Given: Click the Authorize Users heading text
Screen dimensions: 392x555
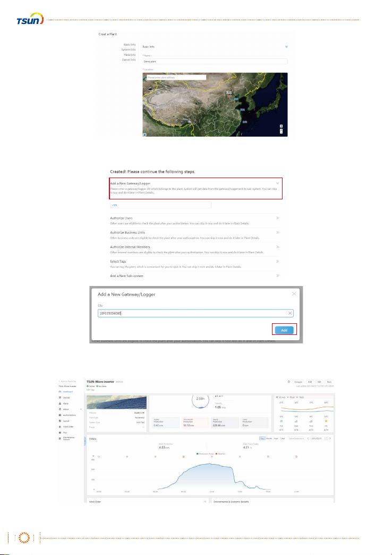Looking at the screenshot, I should (121, 218).
